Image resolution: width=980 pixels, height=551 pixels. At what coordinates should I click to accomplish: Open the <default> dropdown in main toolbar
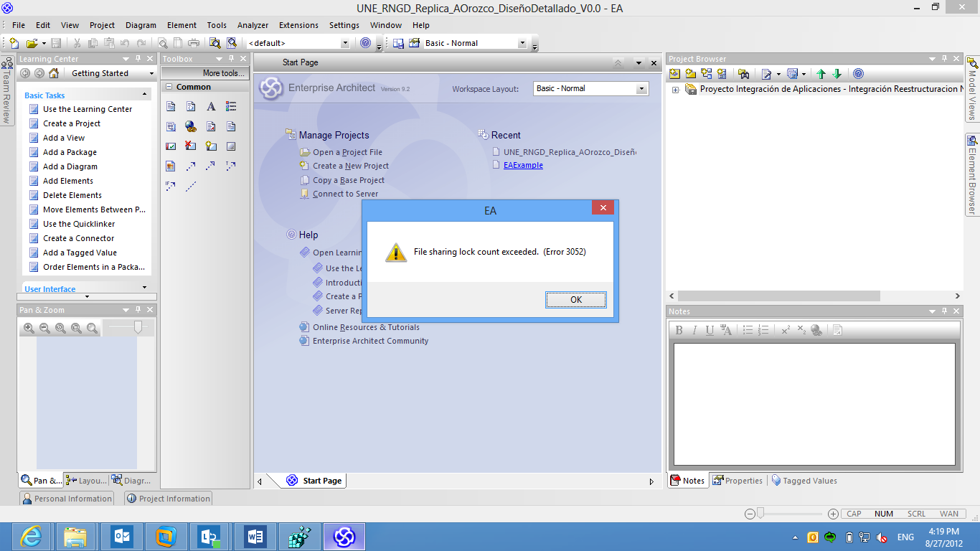344,43
